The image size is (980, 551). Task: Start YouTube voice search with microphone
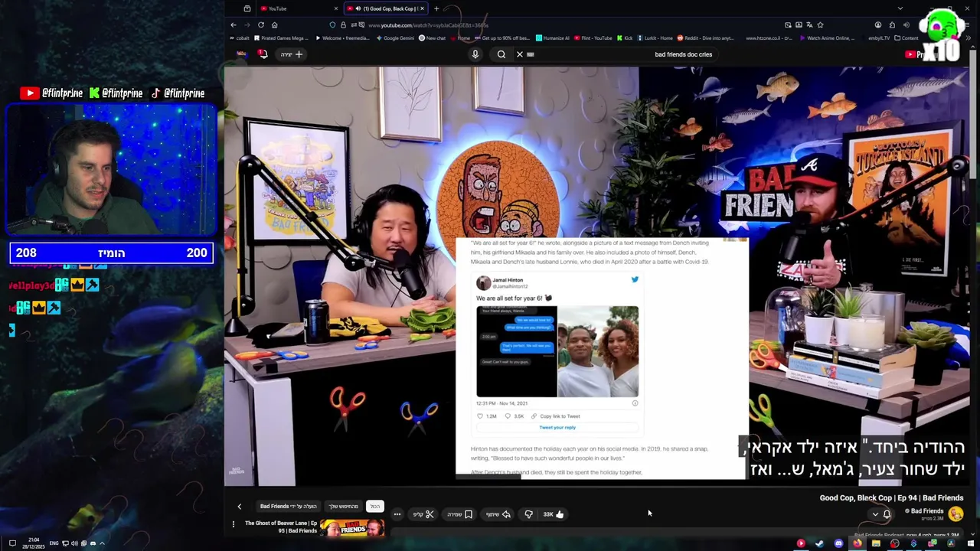tap(475, 54)
